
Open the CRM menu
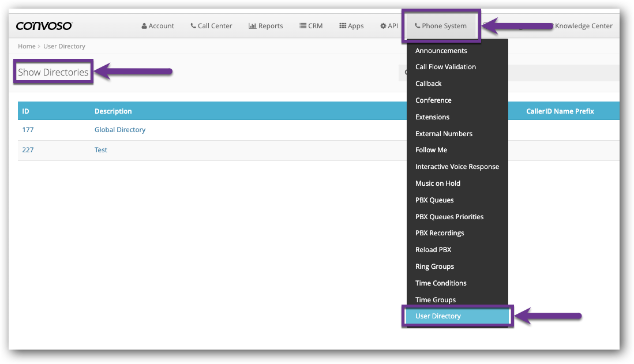(x=311, y=26)
